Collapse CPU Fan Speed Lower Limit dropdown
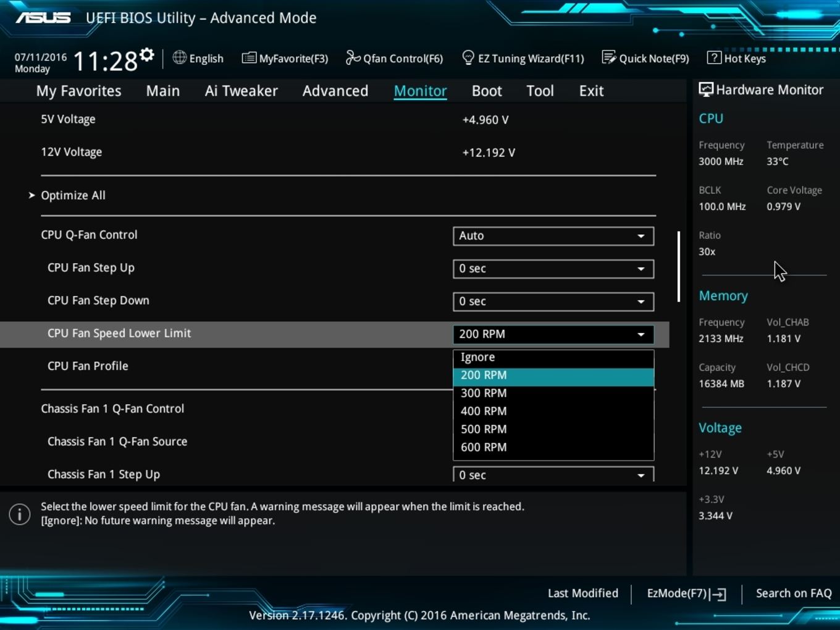840x630 pixels. pos(553,334)
